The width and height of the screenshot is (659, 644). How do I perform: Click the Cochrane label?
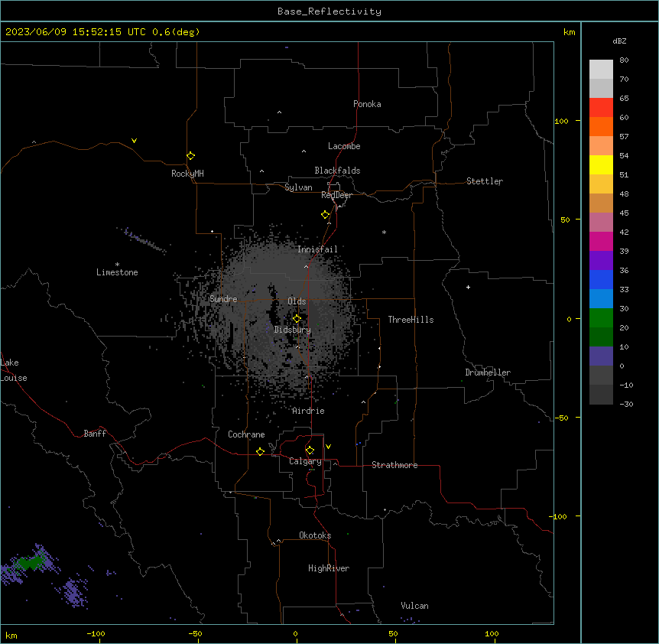coord(246,434)
